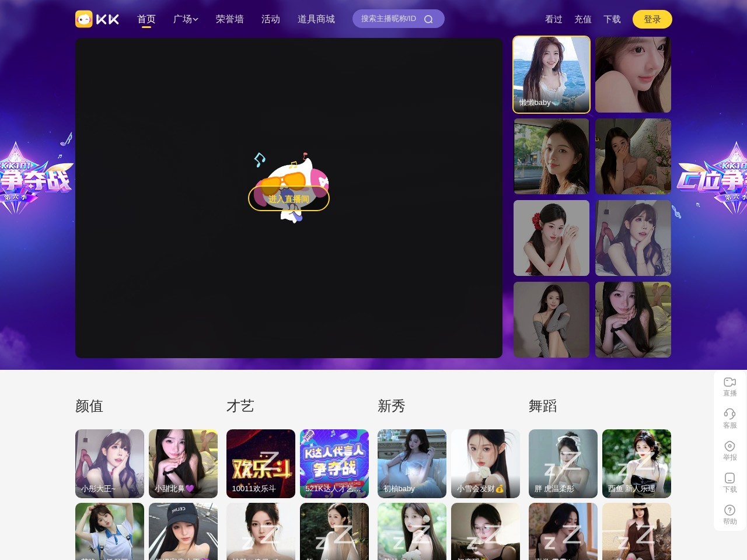
Task: Open the 初柚baby streamer card
Action: tap(412, 464)
